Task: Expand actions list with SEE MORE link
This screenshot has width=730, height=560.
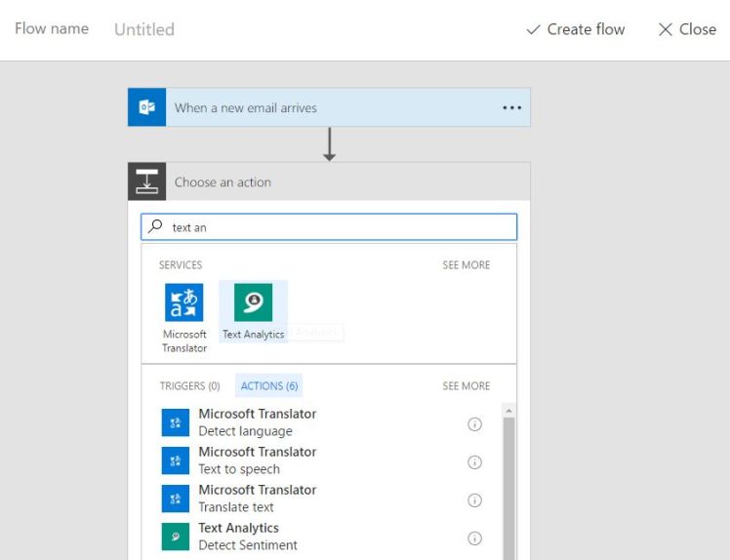Action: [466, 386]
